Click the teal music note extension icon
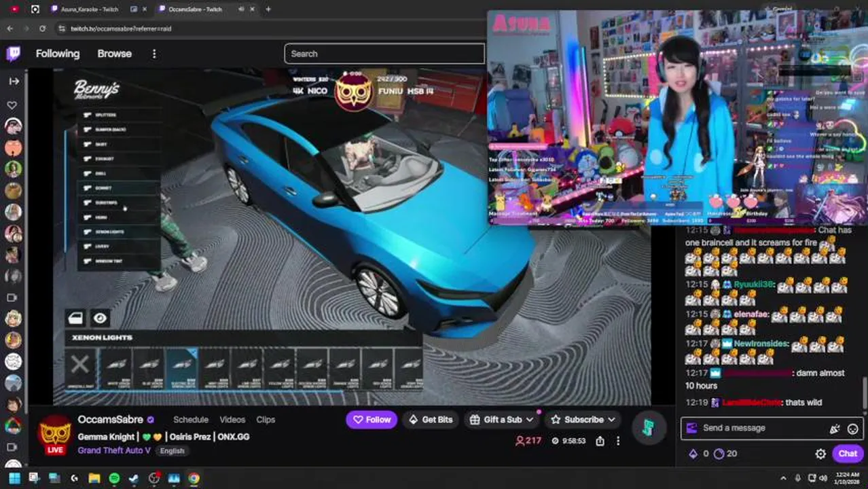Image resolution: width=868 pixels, height=489 pixels. [647, 427]
